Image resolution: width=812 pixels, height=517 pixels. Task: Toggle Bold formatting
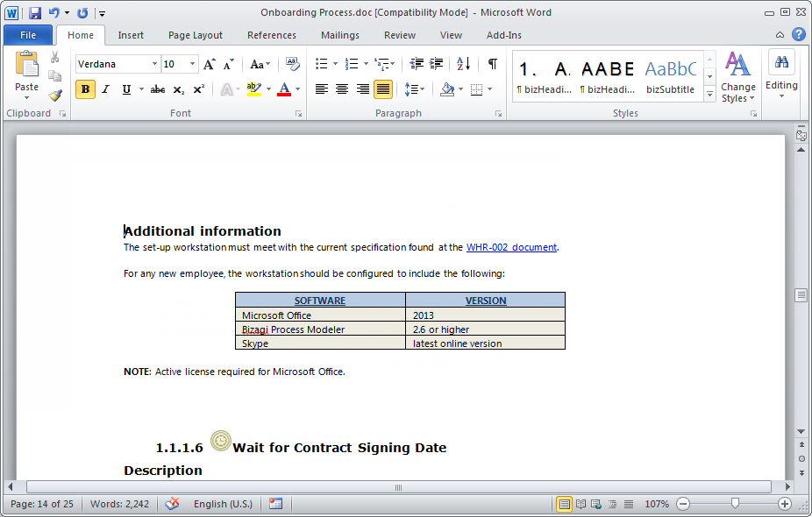pos(85,89)
